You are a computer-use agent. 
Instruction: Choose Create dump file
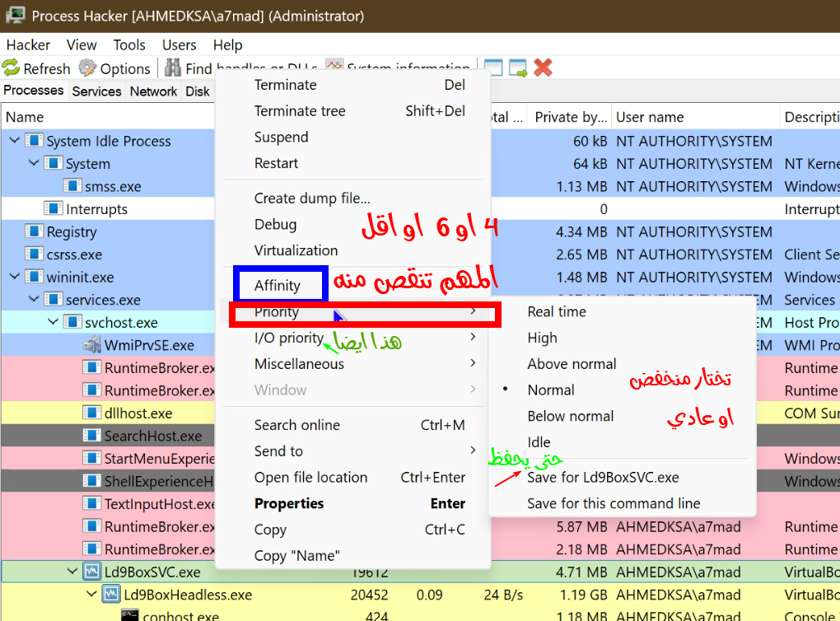pyautogui.click(x=353, y=198)
